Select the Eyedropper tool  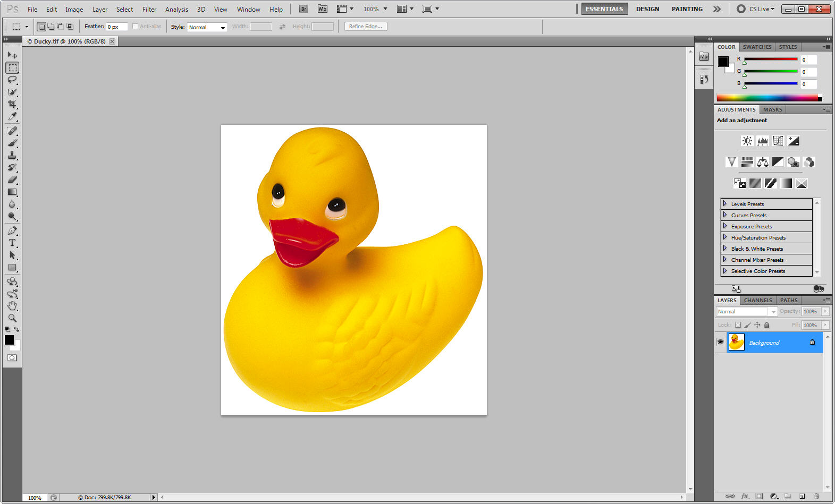(x=12, y=116)
